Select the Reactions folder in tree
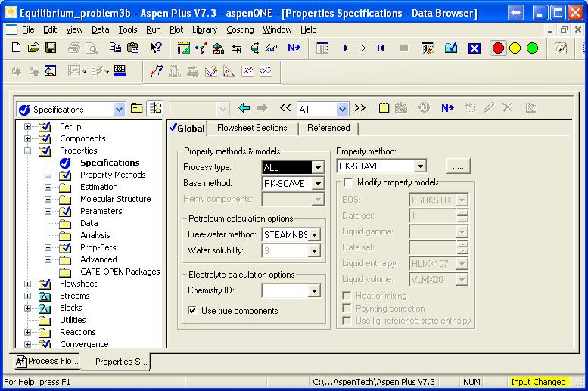 click(78, 332)
